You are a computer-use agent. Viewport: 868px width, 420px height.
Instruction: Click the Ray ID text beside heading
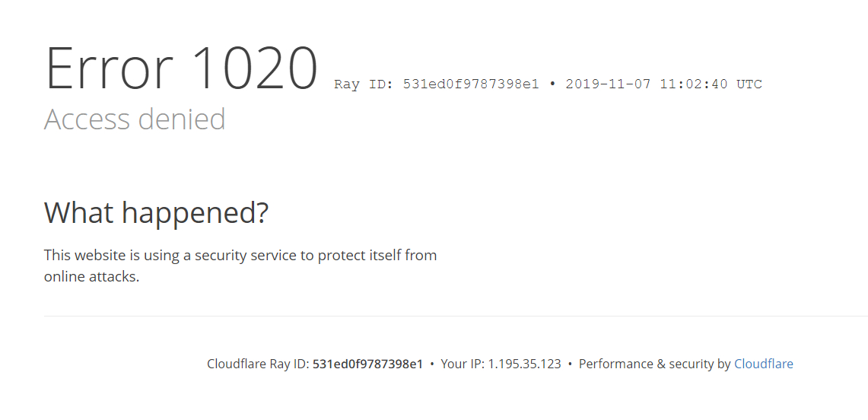tap(436, 84)
